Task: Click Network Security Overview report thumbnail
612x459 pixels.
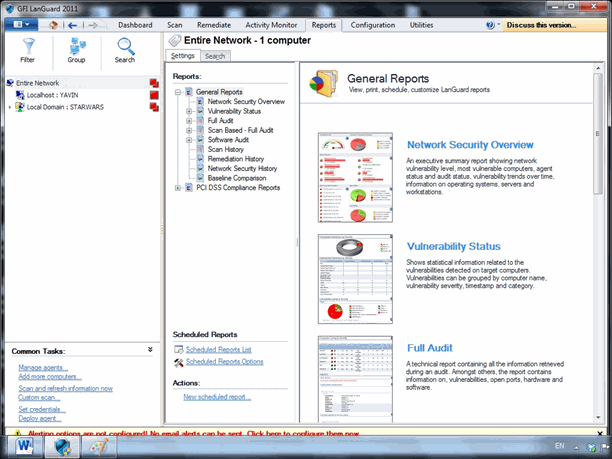Action: 355,177
